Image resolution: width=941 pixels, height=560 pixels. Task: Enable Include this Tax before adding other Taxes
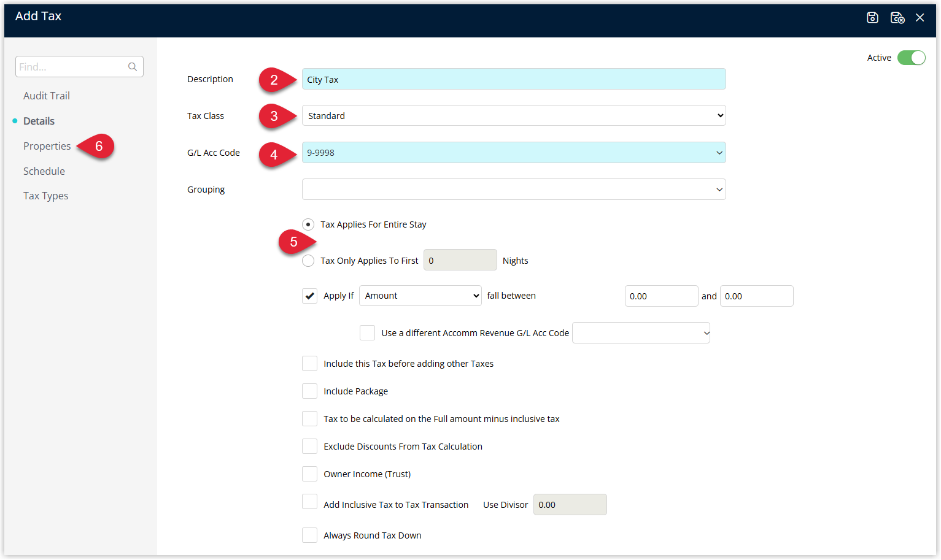pyautogui.click(x=309, y=364)
